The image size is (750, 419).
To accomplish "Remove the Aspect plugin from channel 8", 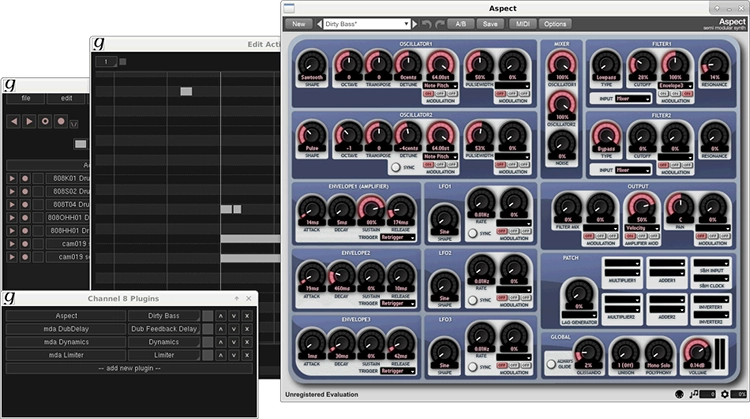I will (247, 316).
